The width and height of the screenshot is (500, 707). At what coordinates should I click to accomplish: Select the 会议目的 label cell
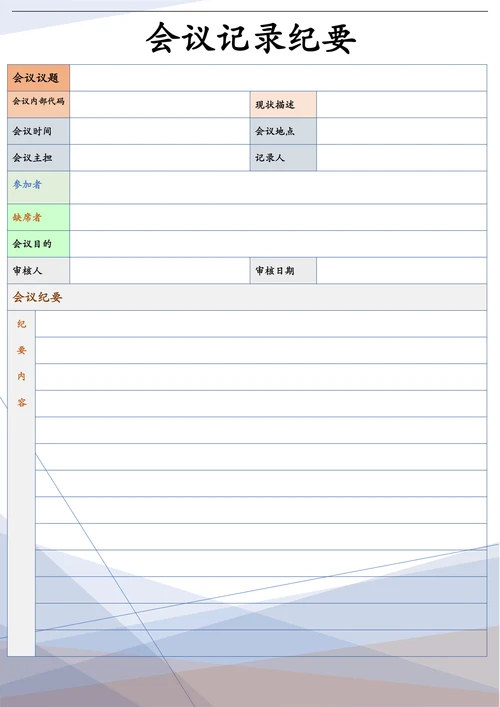[x=39, y=244]
